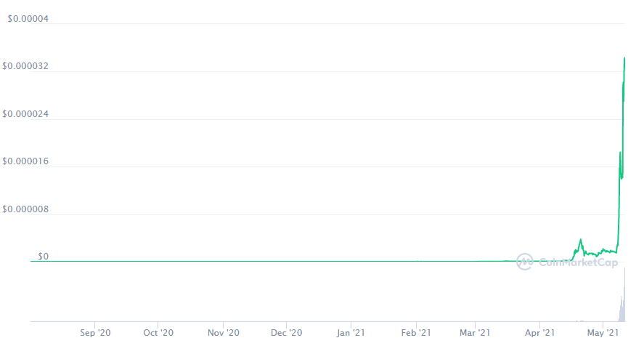The width and height of the screenshot is (644, 346).
Task: Click the $0.000024 price axis label
Action: pos(25,114)
